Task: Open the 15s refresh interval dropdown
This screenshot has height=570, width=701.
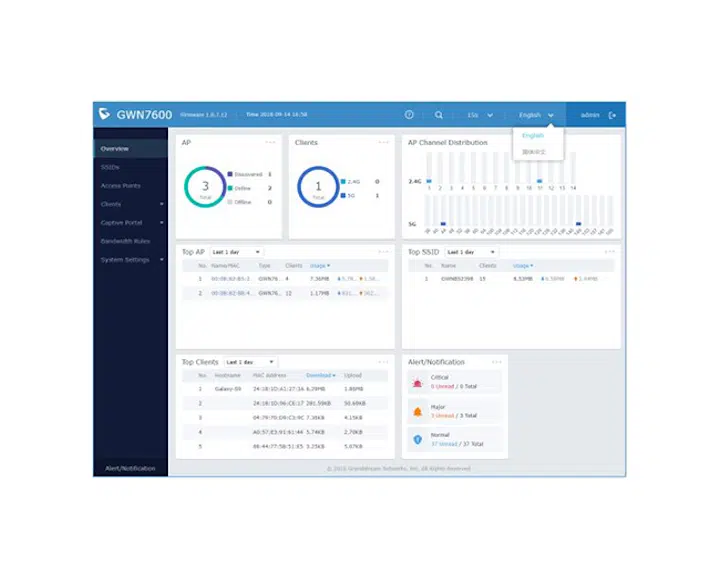Action: pos(480,115)
